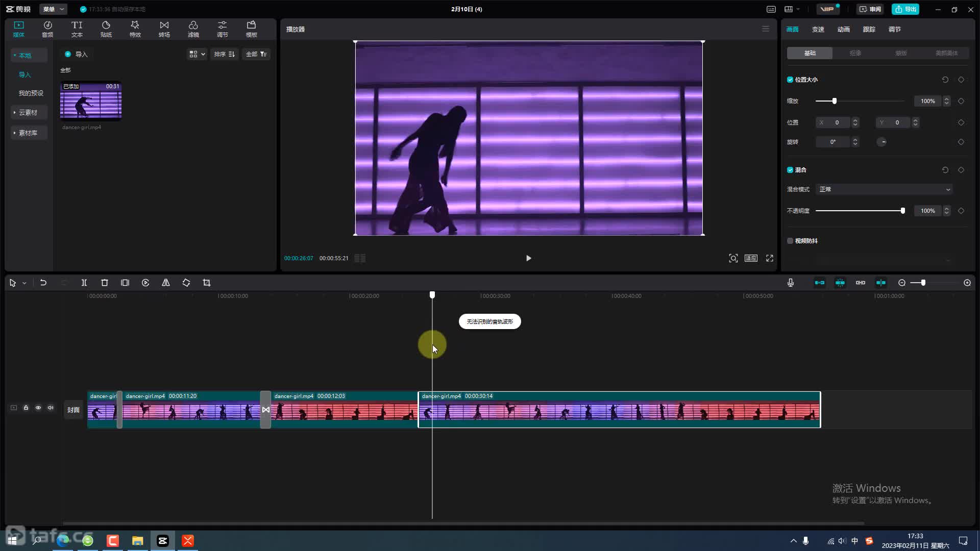Click the crop tool icon

(207, 283)
